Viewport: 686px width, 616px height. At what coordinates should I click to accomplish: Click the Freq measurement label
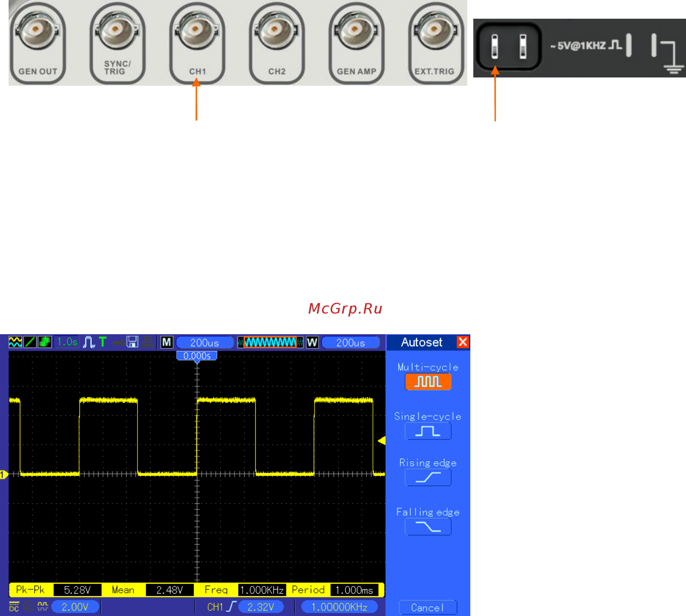coord(216,590)
